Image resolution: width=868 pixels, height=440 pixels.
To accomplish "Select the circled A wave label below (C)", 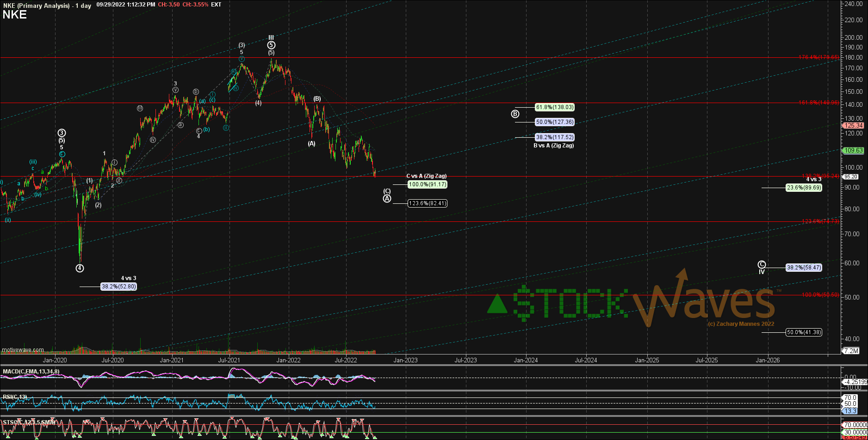I will [387, 199].
